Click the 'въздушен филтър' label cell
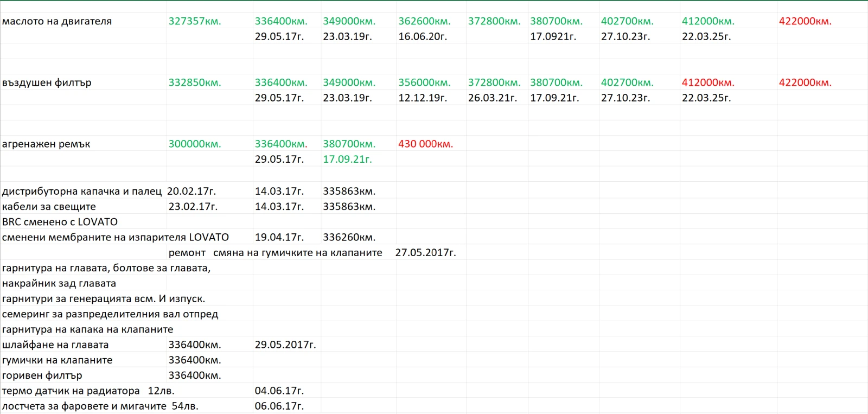868x414 pixels. [47, 82]
